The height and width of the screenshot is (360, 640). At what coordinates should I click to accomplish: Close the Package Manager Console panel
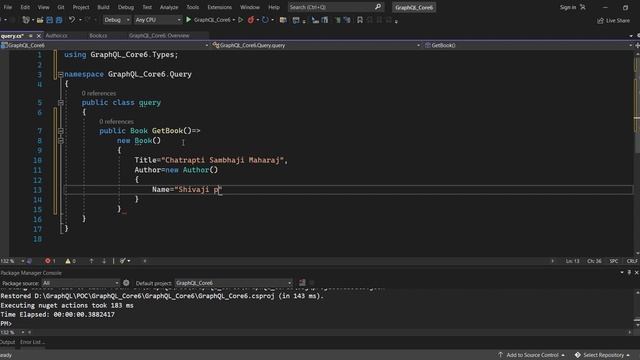point(636,272)
